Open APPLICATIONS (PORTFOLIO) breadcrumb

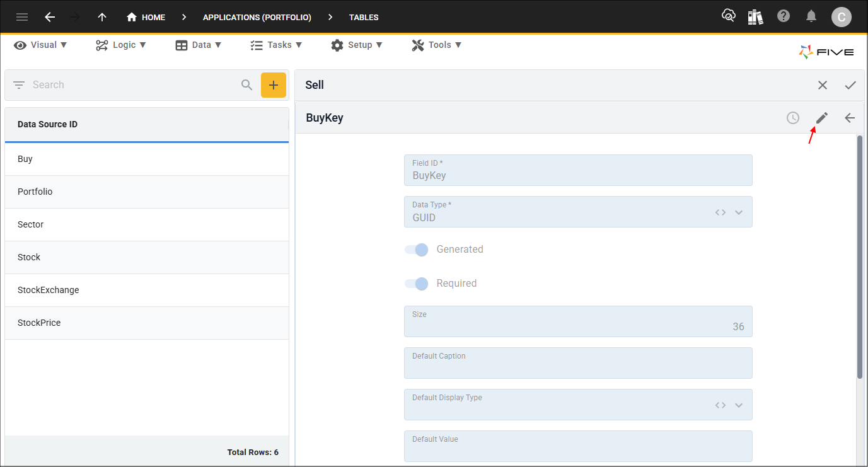[x=257, y=18]
